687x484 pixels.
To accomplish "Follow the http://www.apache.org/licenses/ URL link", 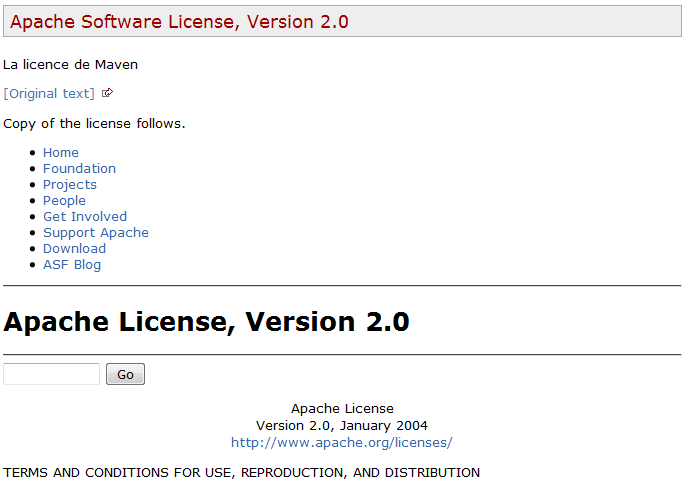I will 342,442.
